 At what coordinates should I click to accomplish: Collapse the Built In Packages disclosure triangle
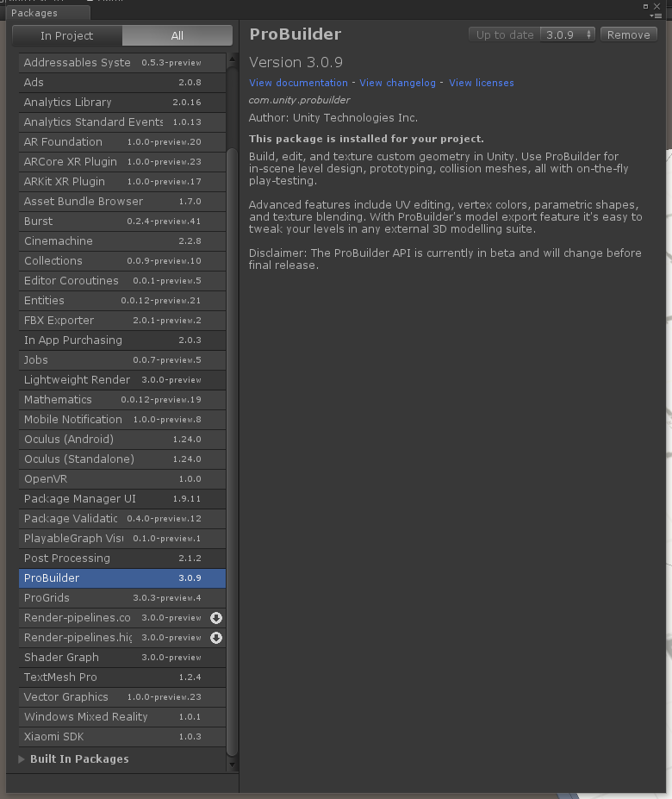[22, 758]
